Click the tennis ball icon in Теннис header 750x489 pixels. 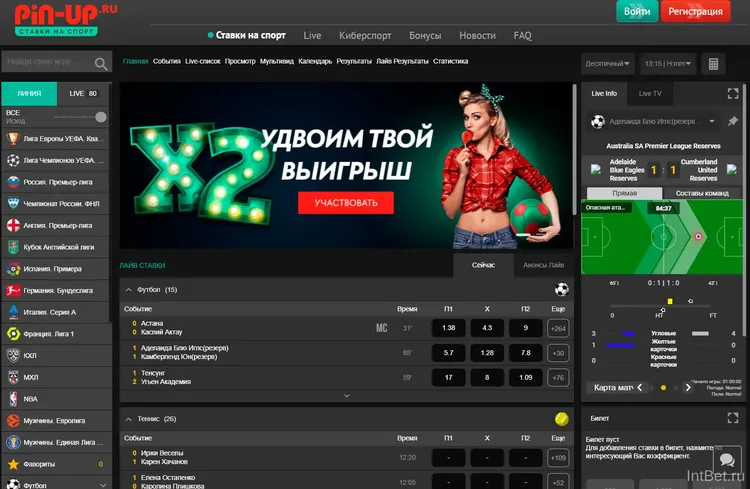(x=562, y=419)
